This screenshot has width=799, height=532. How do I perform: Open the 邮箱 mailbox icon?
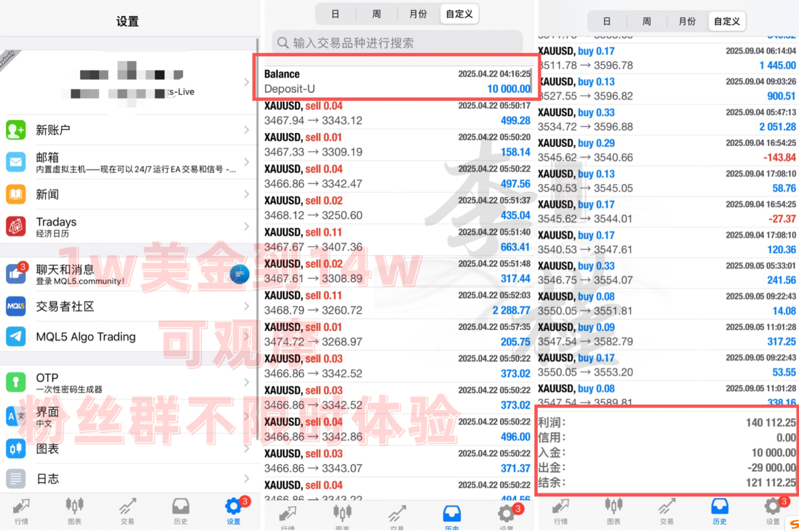[x=15, y=162]
